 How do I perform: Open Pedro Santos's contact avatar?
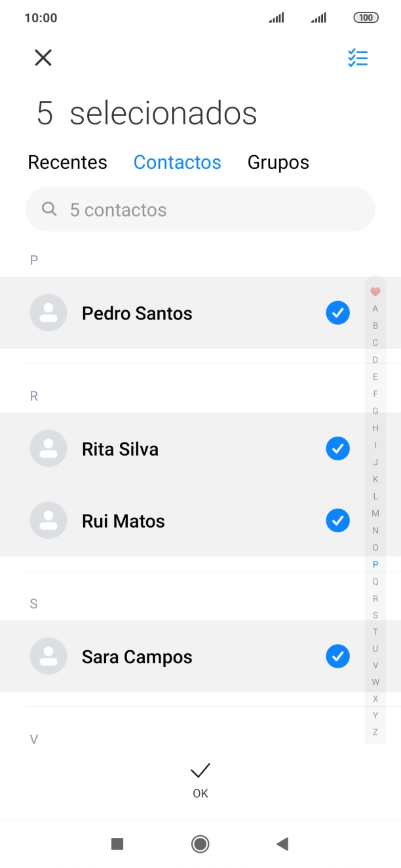48,313
